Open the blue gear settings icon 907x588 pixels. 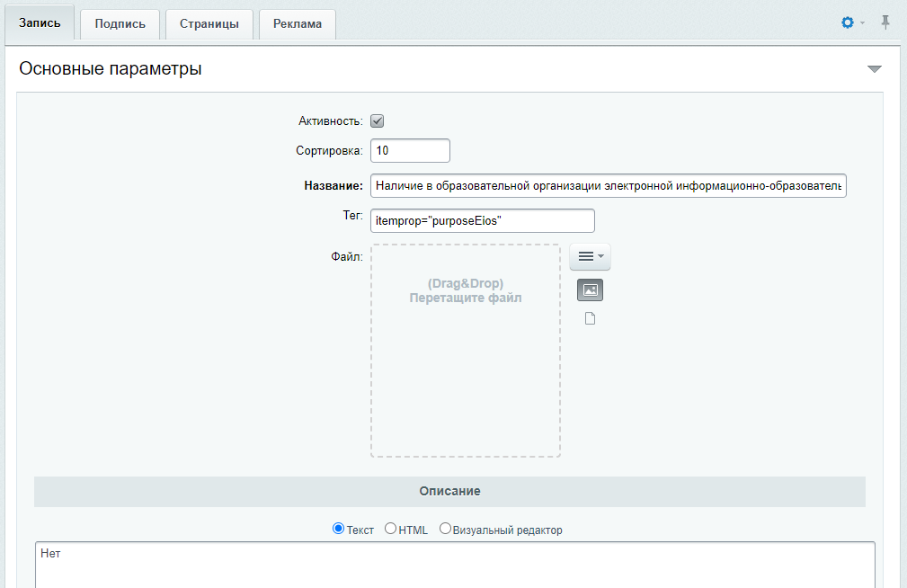[848, 22]
